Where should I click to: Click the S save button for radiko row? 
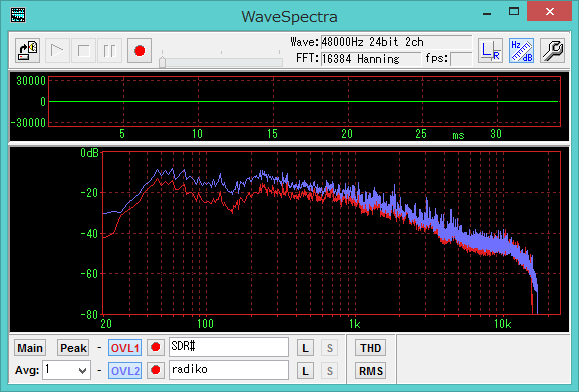click(x=329, y=371)
